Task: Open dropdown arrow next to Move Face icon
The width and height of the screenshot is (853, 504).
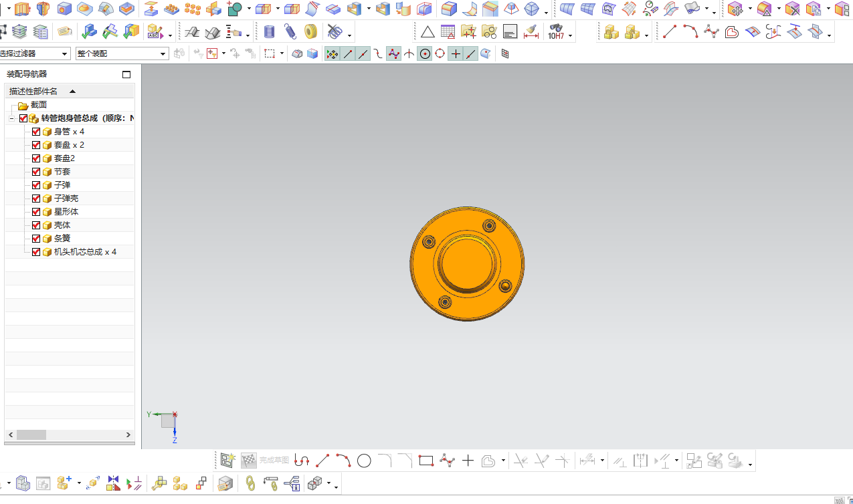Action: click(749, 10)
